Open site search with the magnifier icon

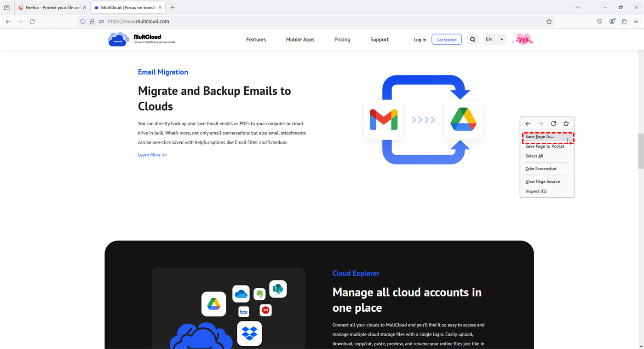(472, 40)
